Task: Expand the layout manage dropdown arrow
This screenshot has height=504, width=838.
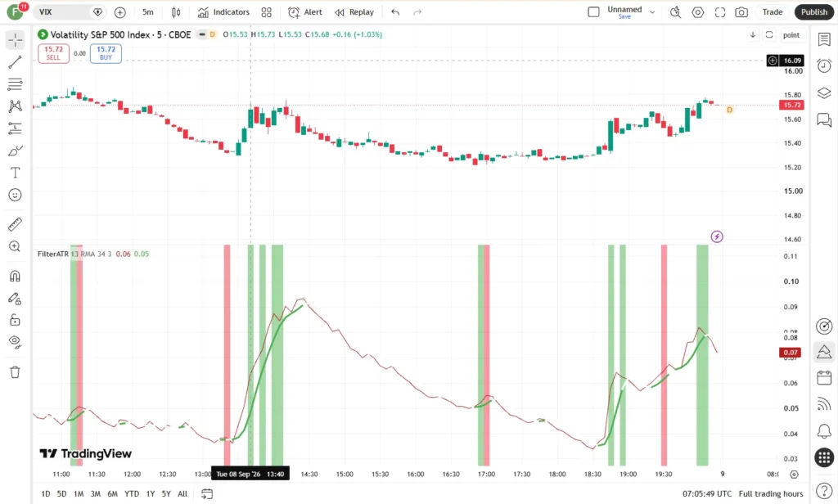Action: tap(652, 11)
